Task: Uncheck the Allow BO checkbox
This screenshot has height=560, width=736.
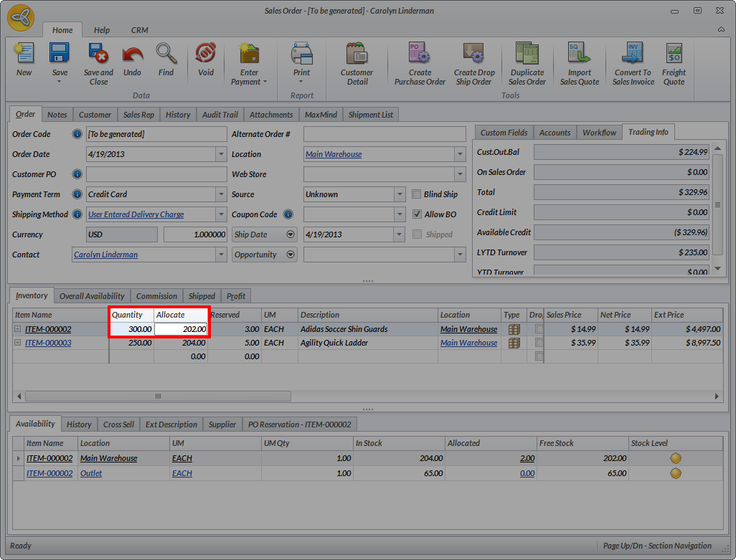Action: 417,214
